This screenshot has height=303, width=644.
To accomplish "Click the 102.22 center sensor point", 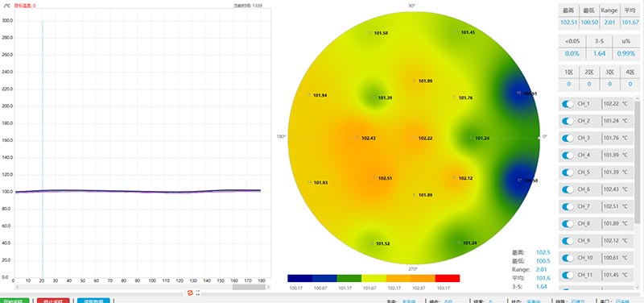I will pyautogui.click(x=414, y=138).
